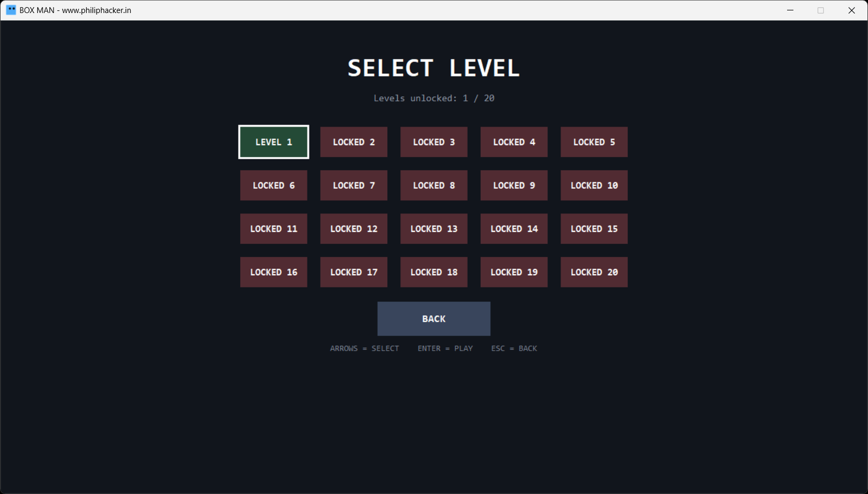Select the LOCKED 17 level tile

click(x=354, y=272)
